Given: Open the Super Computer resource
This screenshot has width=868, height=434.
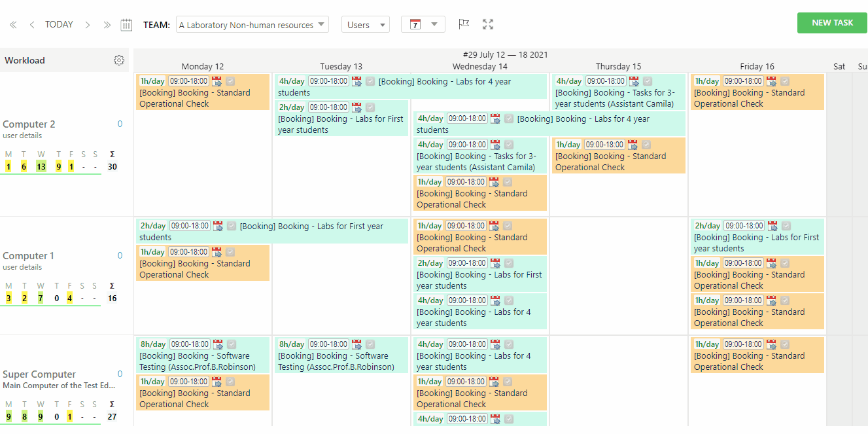Looking at the screenshot, I should 39,374.
